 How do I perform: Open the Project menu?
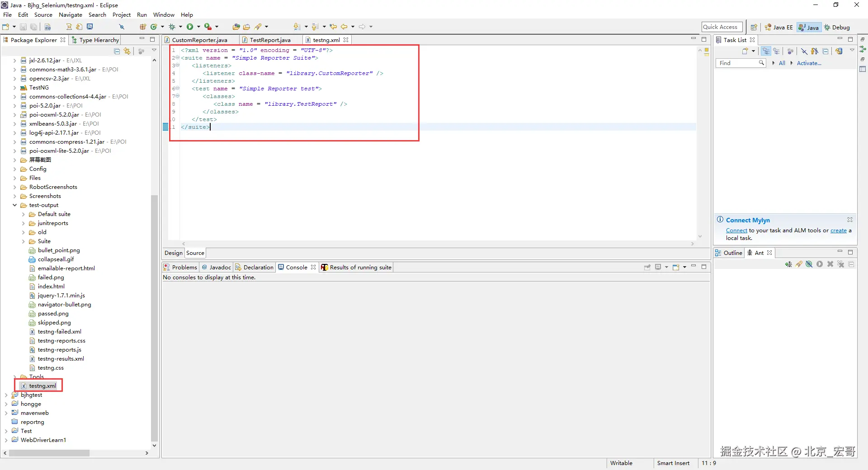coord(122,15)
